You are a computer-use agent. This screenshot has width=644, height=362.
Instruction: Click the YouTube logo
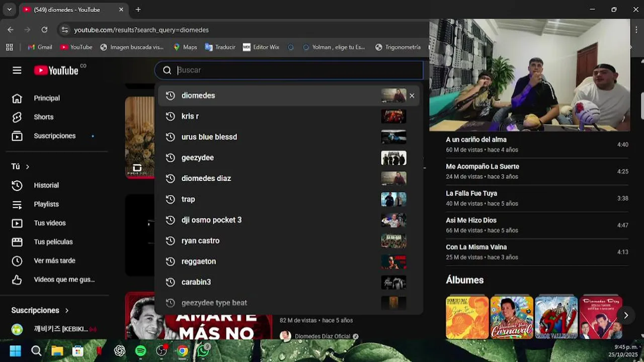(x=56, y=70)
